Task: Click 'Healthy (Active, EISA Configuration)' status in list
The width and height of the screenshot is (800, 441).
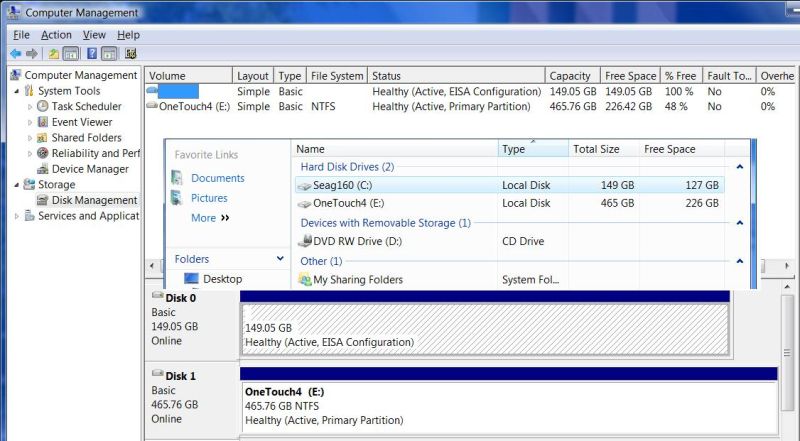Action: coord(457,91)
